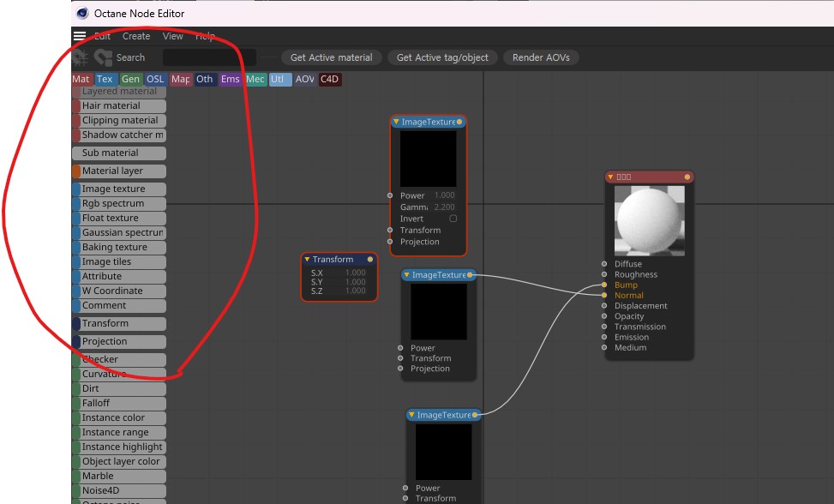This screenshot has height=504, width=834.
Task: Click the output dot on the material node header
Action: coord(687,177)
